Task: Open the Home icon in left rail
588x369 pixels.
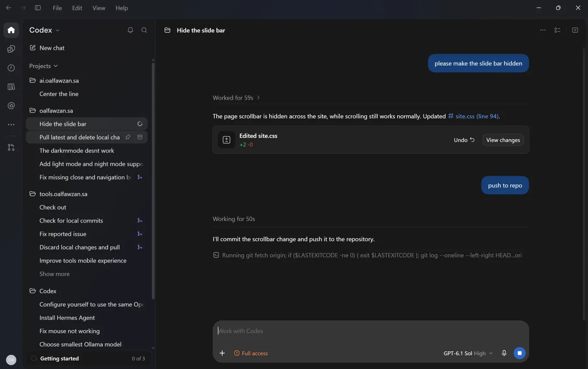Action: [x=11, y=30]
